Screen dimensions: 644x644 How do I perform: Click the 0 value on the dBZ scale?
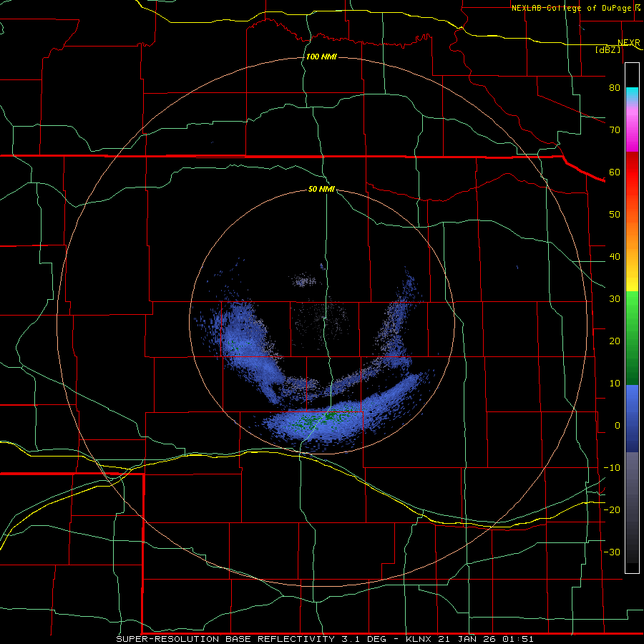[x=617, y=426]
